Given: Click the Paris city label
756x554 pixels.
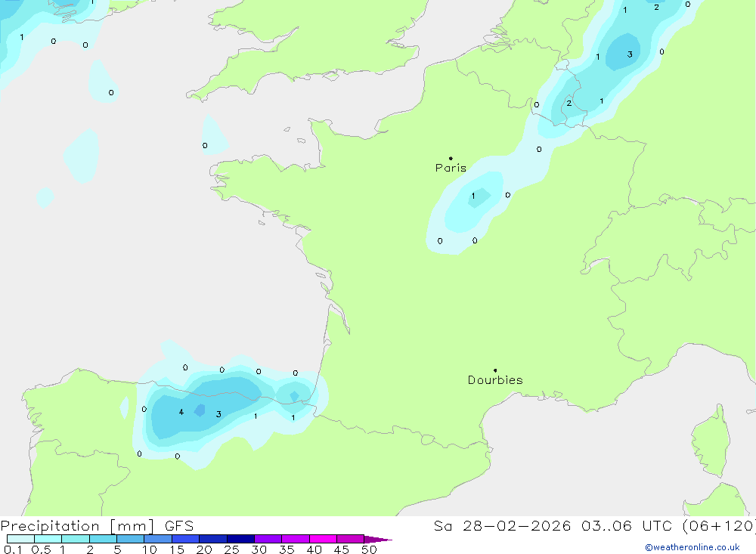Looking at the screenshot, I should [x=451, y=168].
